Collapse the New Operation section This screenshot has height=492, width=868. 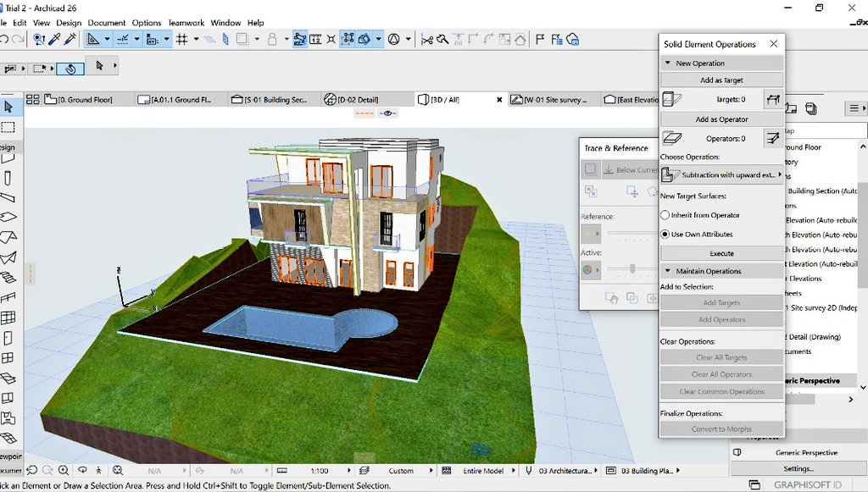click(x=668, y=63)
